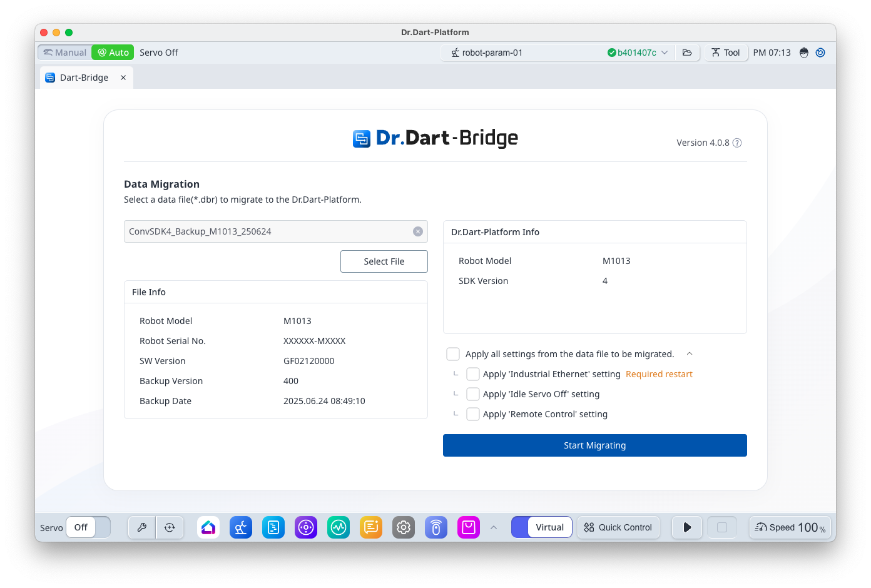Switch to the Dart-Bridge tab

[84, 78]
